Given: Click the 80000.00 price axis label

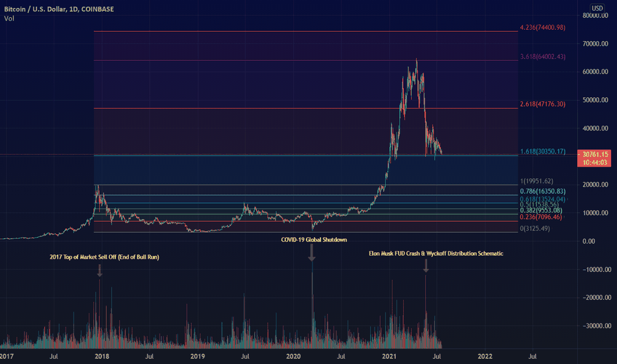Looking at the screenshot, I should [x=595, y=16].
